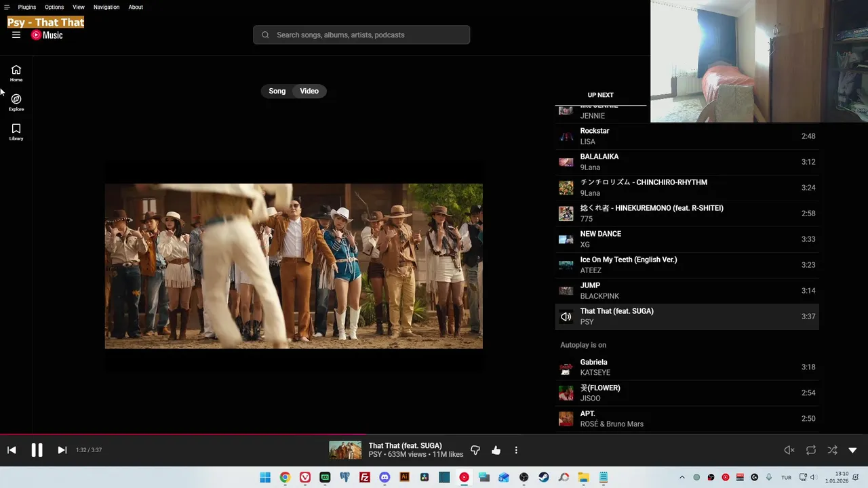Open Google Chrome from taskbar

(285, 477)
